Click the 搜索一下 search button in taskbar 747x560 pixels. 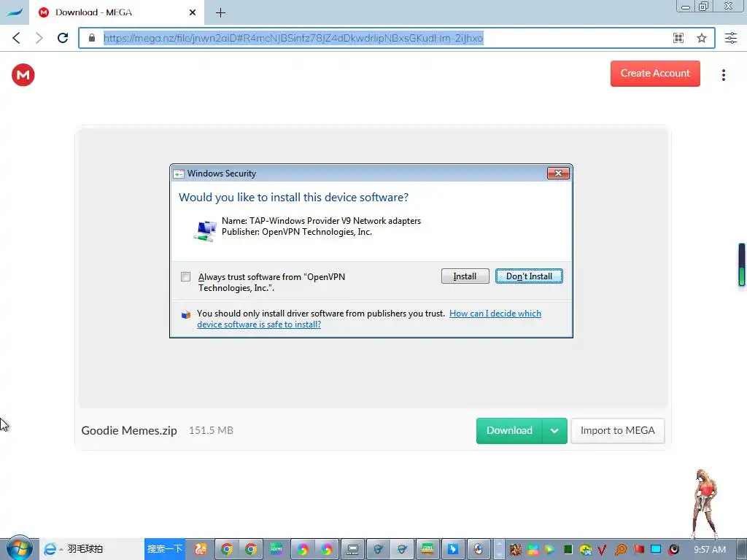pos(165,549)
